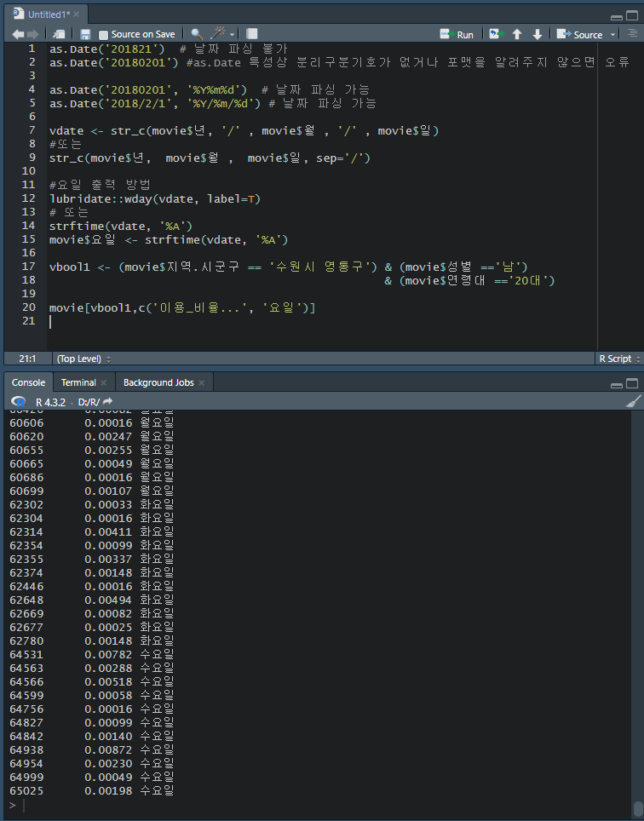The image size is (644, 821).
Task: Enable Source on Save checkbox
Action: pos(104,35)
